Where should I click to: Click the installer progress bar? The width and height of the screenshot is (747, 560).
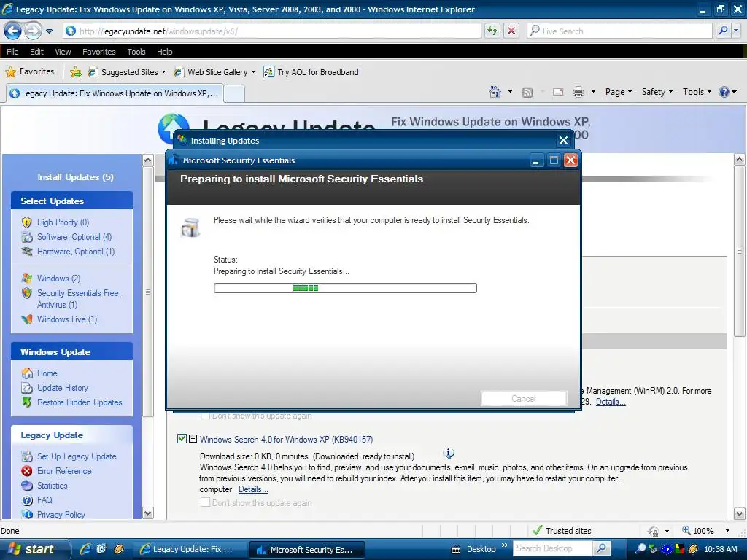[345, 288]
